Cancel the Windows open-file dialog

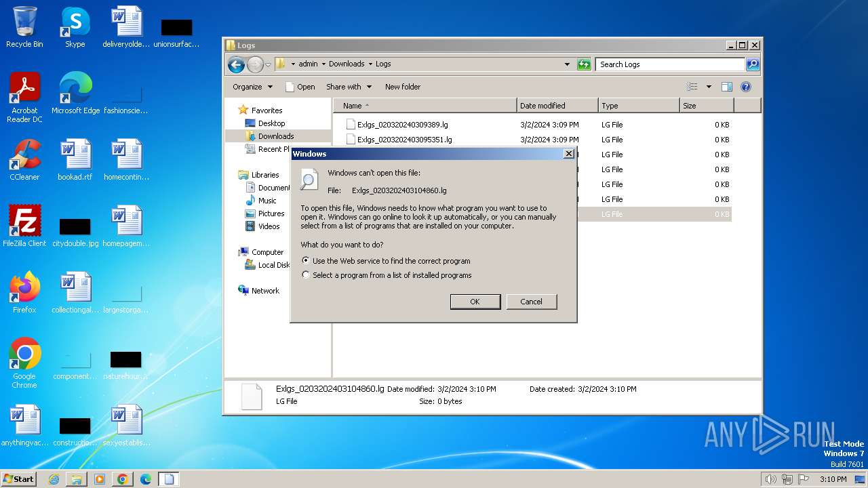tap(531, 302)
